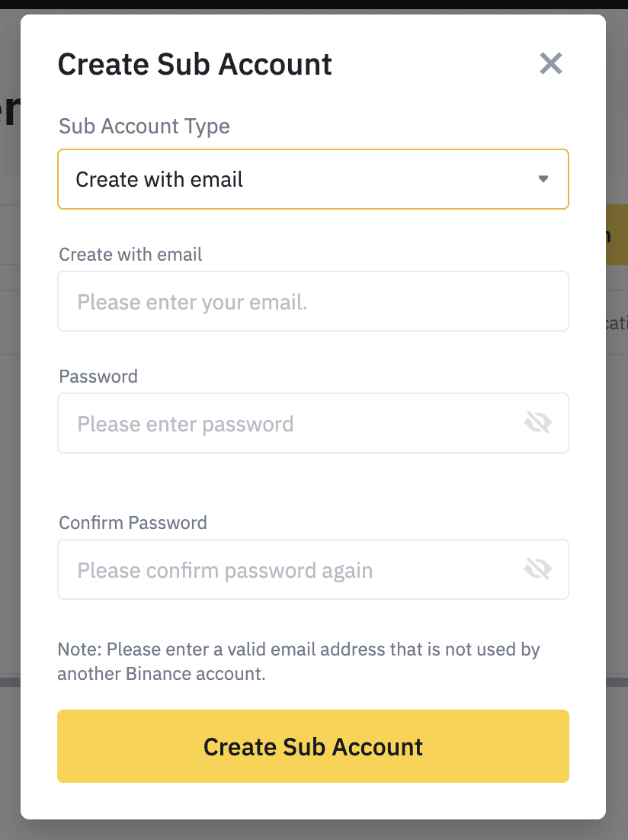Screen dimensions: 628x840
Task: Submit with the yellow Create Sub Account button
Action: pos(313,746)
